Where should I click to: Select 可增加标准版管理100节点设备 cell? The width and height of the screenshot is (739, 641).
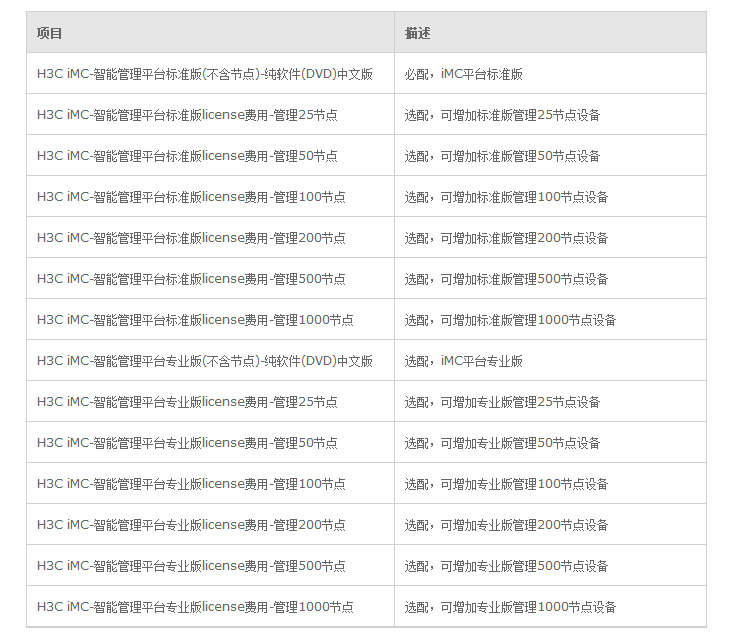point(550,197)
